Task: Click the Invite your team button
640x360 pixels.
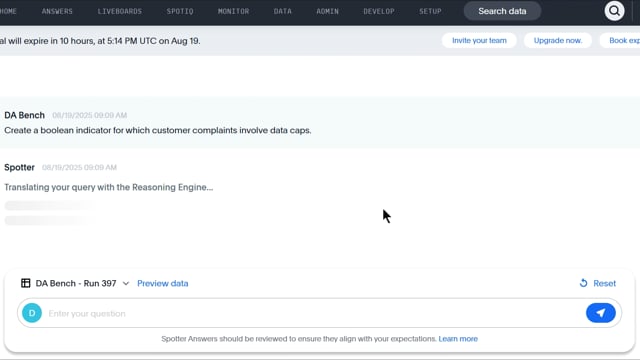Action: coord(479,40)
